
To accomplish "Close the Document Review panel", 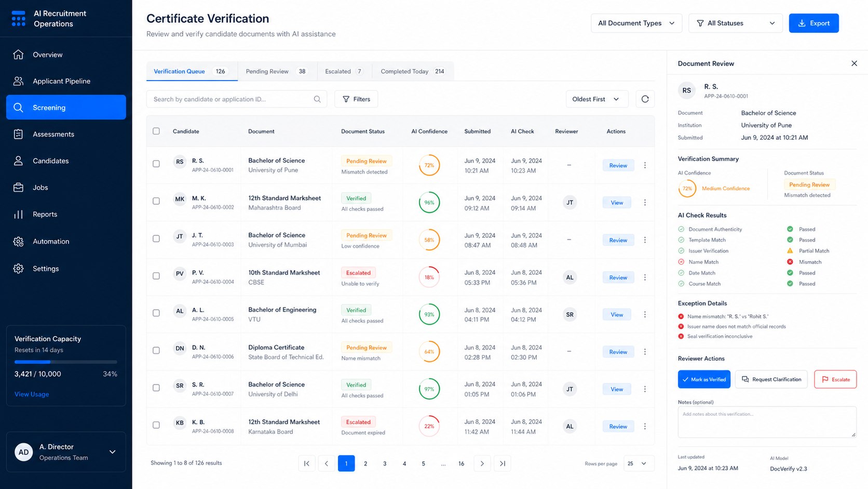I will pos(854,63).
